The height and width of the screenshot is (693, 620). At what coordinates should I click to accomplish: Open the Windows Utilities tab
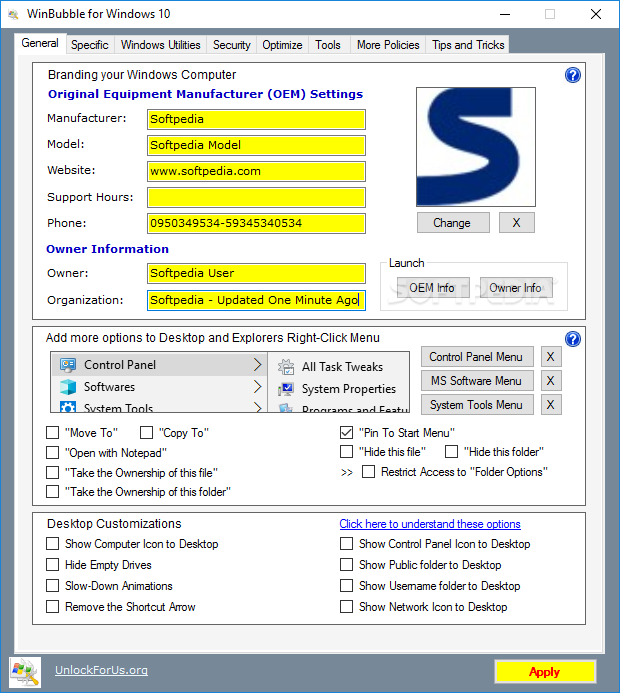coord(160,45)
